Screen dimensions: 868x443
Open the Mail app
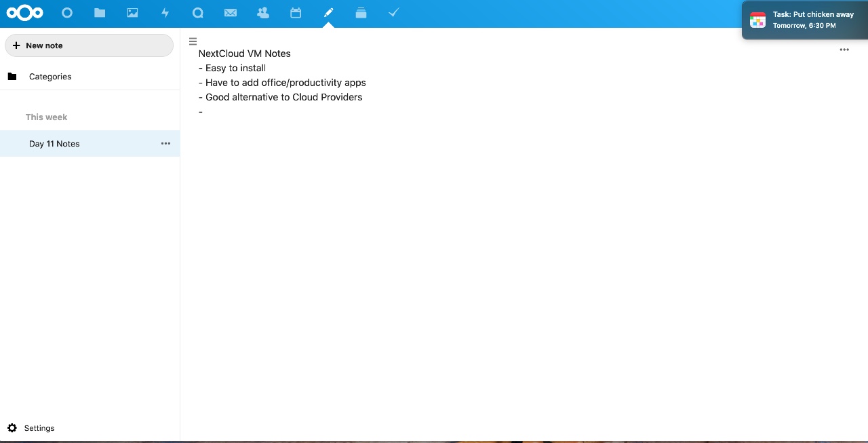[230, 12]
